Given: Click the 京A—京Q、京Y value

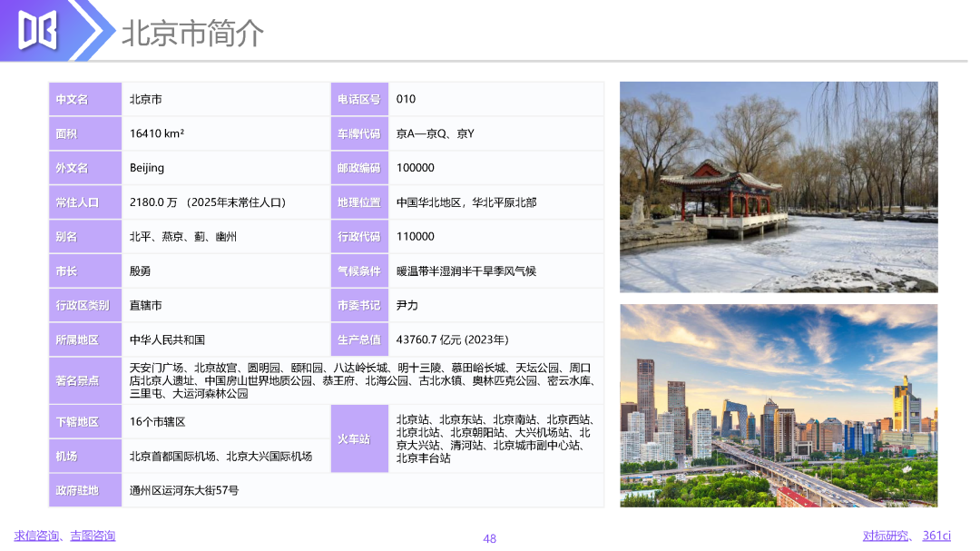Looking at the screenshot, I should pos(435,133).
